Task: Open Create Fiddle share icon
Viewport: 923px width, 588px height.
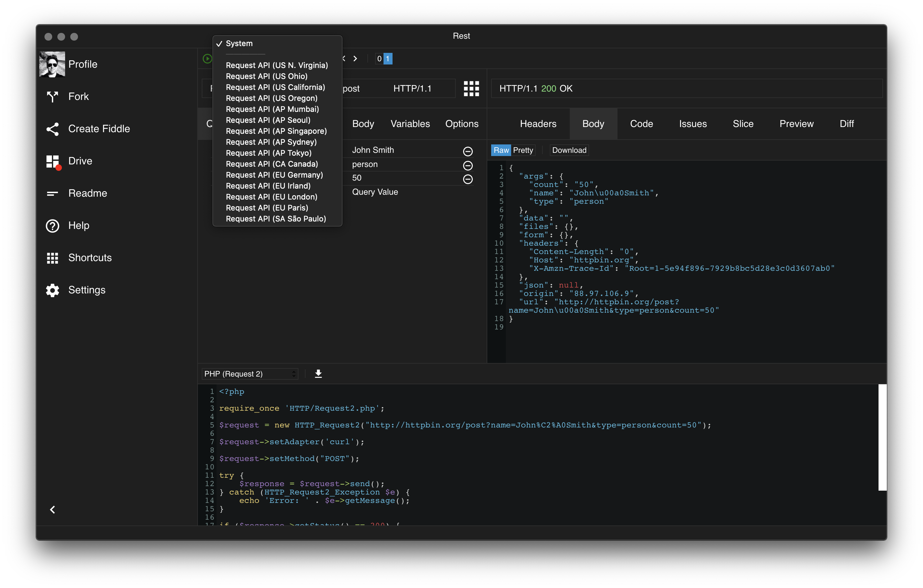Action: click(x=52, y=129)
